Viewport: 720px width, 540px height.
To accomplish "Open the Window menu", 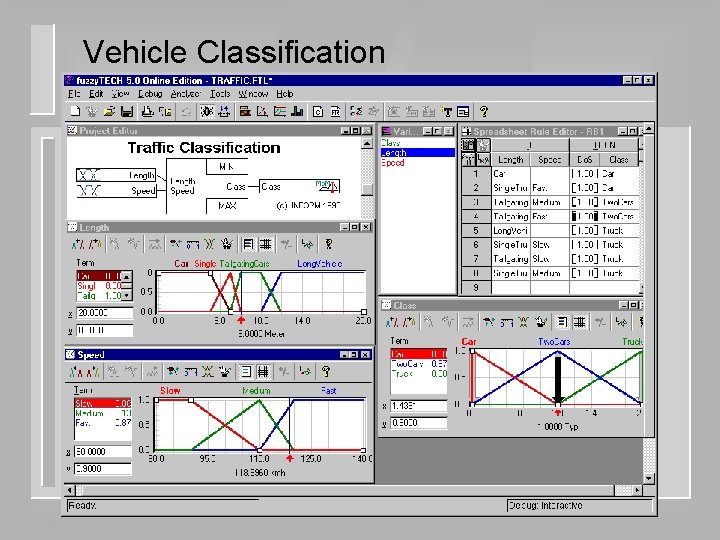I will click(253, 94).
